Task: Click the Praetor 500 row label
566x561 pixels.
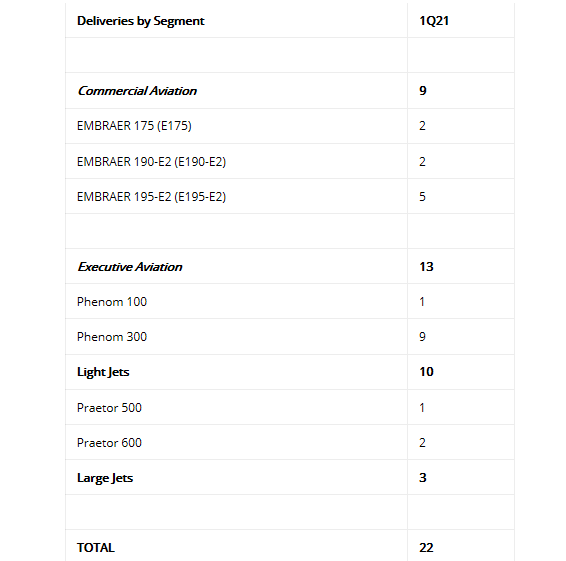Action: 109,408
